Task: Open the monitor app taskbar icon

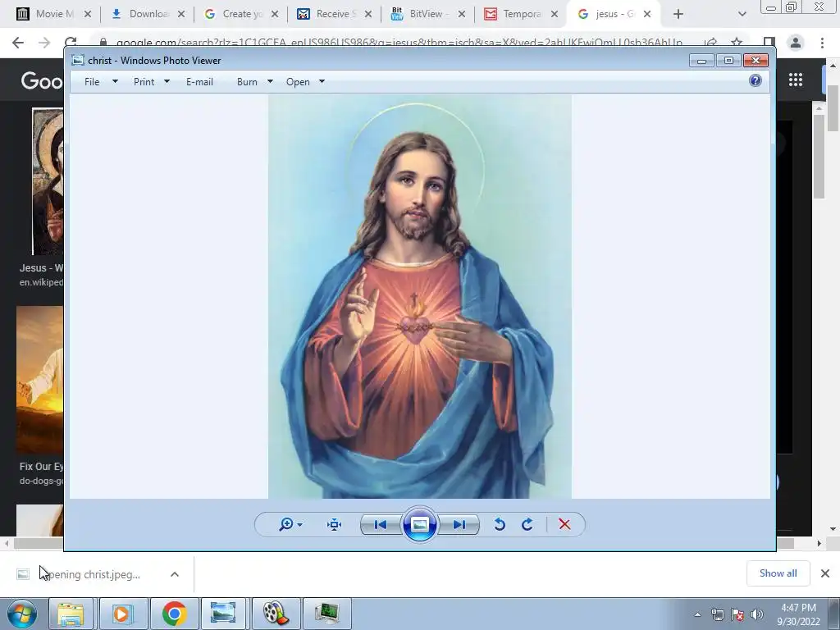Action: pos(326,614)
